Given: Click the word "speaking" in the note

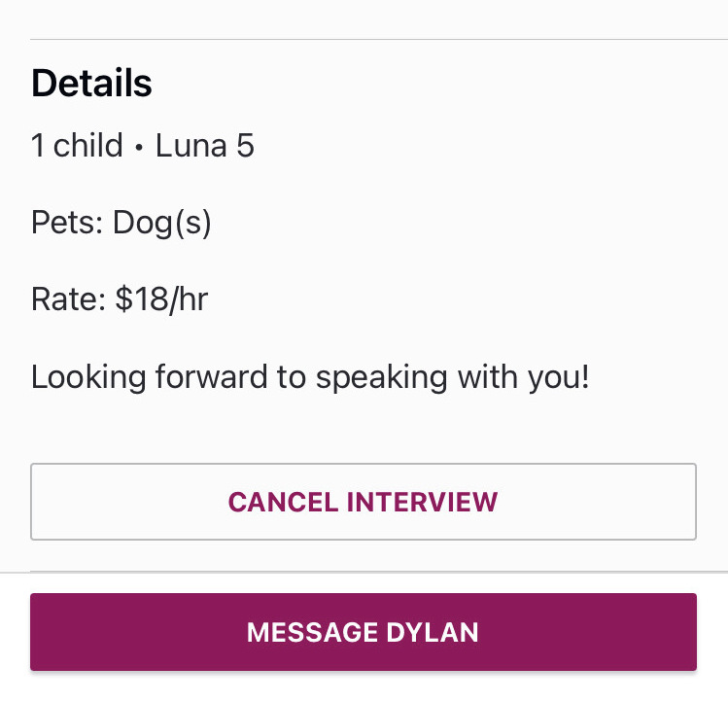Looking at the screenshot, I should point(381,377).
